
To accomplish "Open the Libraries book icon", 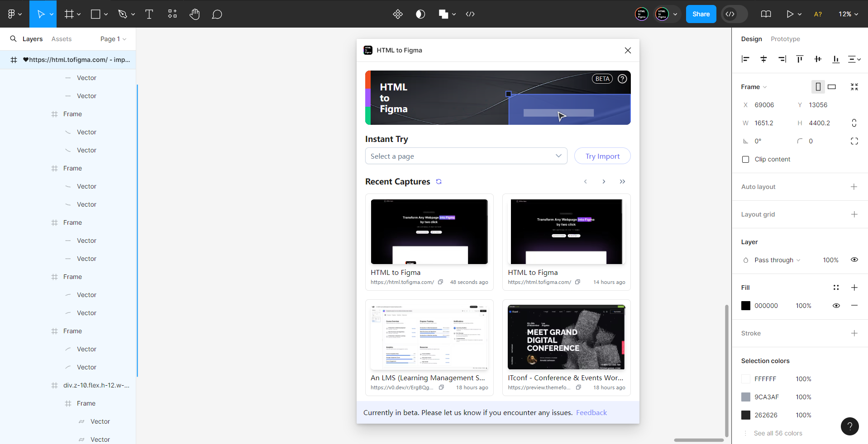I will coord(766,14).
